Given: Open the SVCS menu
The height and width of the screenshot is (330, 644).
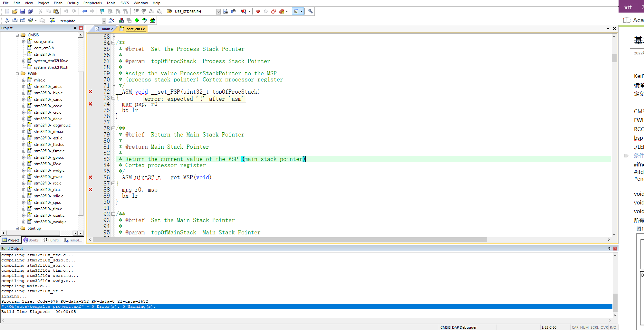Looking at the screenshot, I should pos(125,3).
